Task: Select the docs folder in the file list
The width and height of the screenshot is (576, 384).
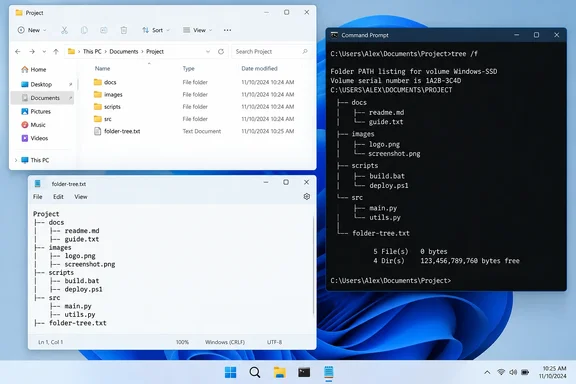Action: pyautogui.click(x=195, y=82)
